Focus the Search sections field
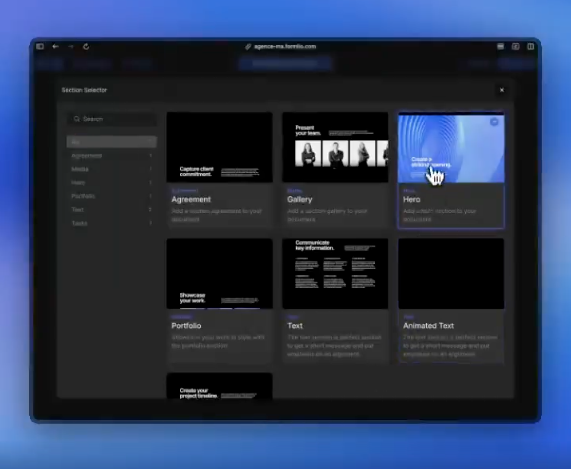Image resolution: width=571 pixels, height=469 pixels. tap(112, 119)
